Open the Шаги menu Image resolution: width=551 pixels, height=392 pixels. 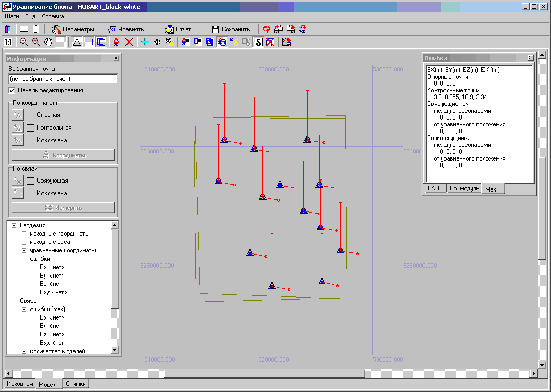point(12,16)
